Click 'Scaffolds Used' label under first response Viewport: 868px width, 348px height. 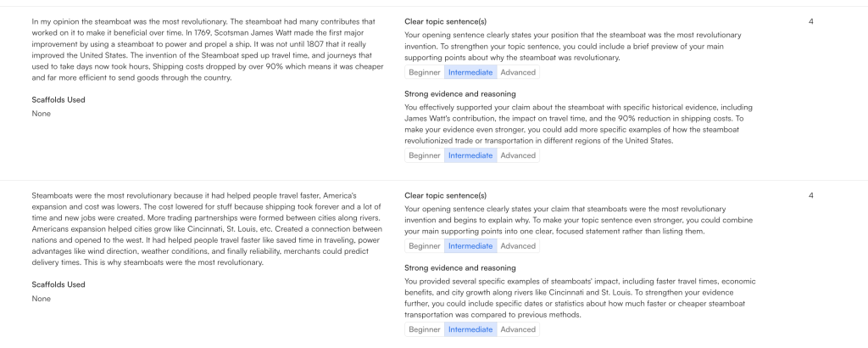[x=58, y=99]
